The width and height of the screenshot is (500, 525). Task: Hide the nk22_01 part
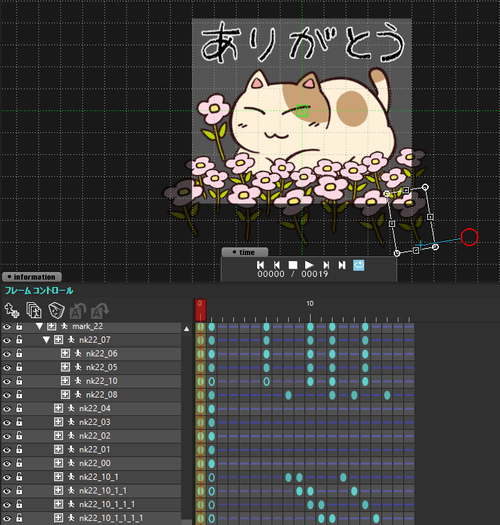(7, 450)
